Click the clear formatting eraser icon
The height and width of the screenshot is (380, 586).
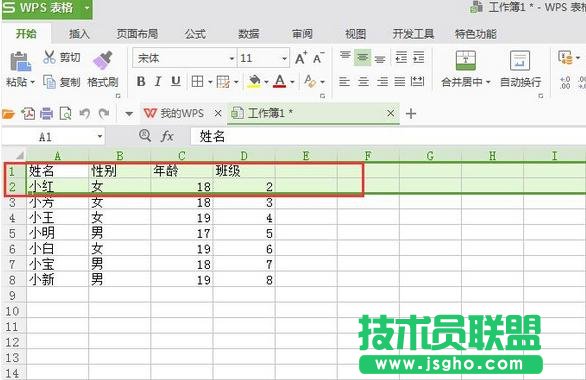(x=310, y=81)
